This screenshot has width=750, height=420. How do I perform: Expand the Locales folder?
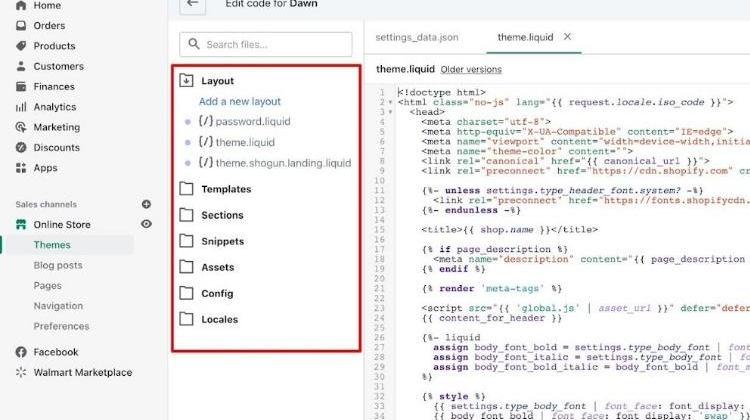point(187,319)
